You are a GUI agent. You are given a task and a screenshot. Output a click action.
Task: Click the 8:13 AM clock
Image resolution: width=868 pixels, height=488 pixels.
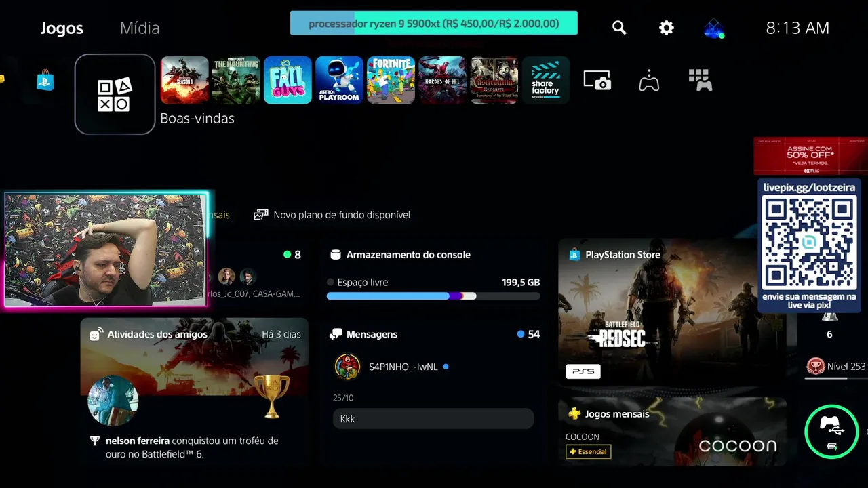tap(797, 28)
